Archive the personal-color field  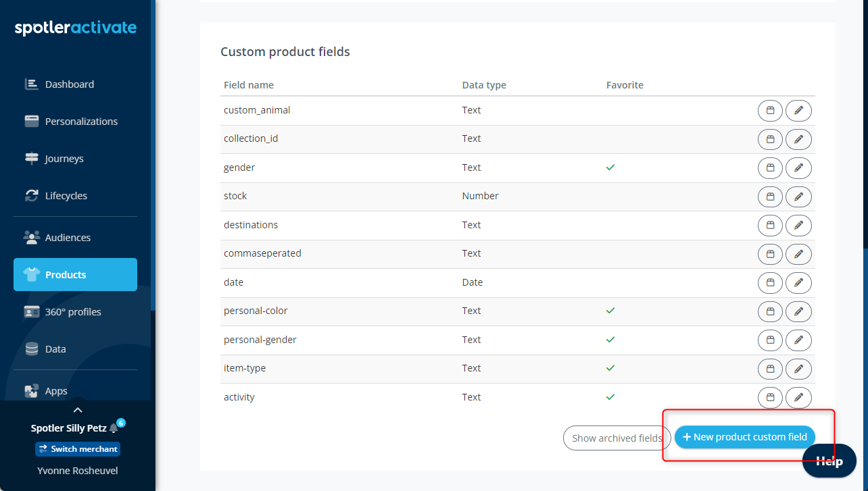(770, 311)
